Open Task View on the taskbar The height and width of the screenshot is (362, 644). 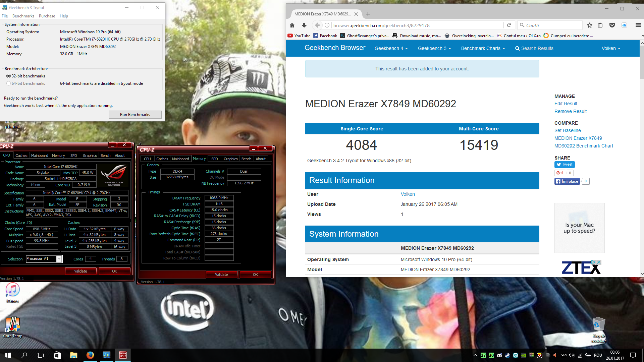40,355
